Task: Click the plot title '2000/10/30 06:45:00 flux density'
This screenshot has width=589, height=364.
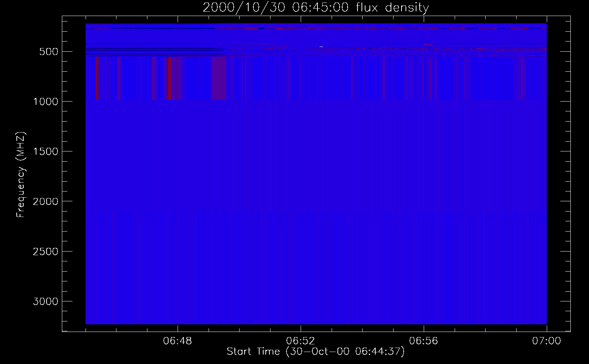Action: coord(316,7)
